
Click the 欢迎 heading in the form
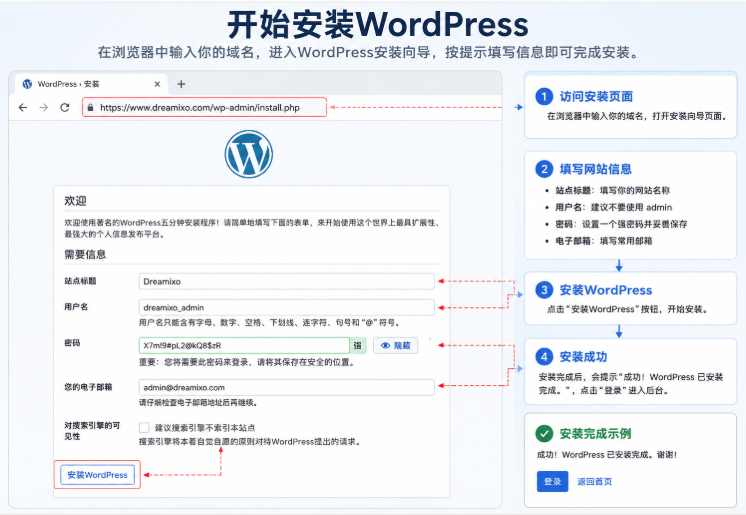75,201
